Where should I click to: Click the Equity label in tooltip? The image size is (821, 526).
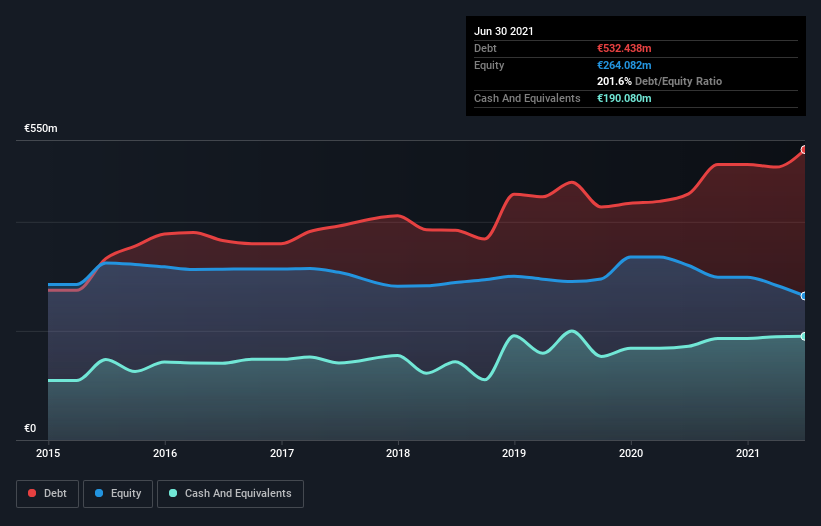pyautogui.click(x=489, y=65)
